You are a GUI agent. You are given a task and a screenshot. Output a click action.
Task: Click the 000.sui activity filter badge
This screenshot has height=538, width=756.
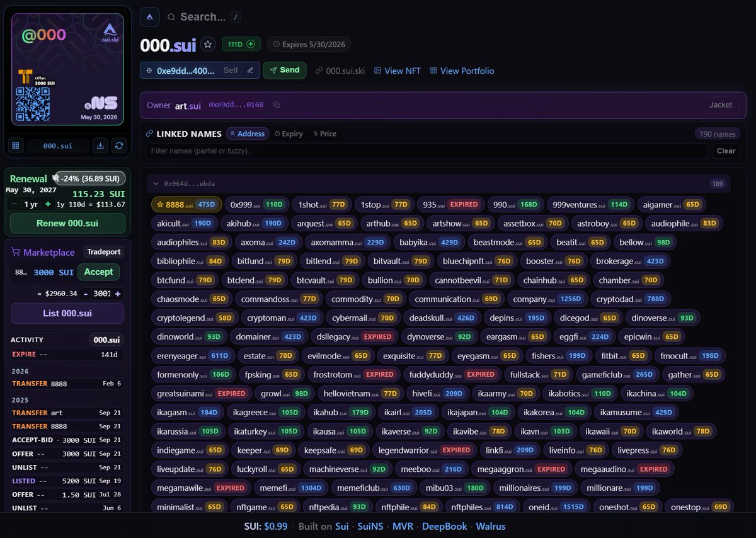(106, 340)
